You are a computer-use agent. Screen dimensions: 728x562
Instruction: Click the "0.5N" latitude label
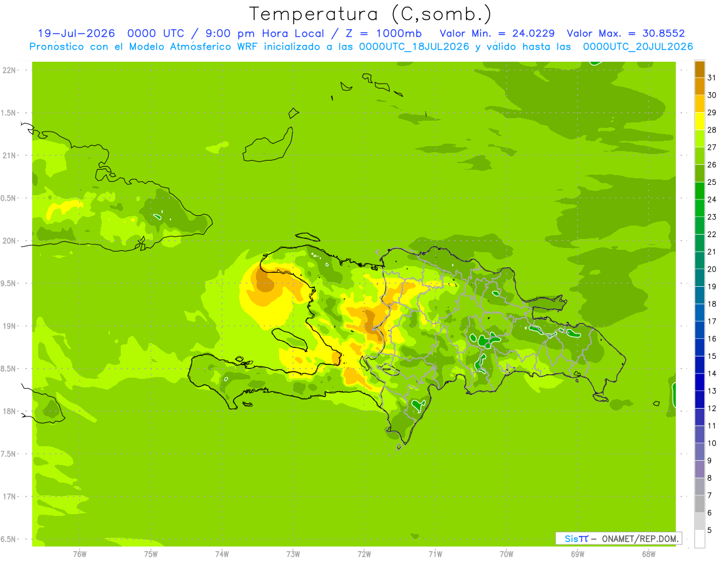pos(9,198)
